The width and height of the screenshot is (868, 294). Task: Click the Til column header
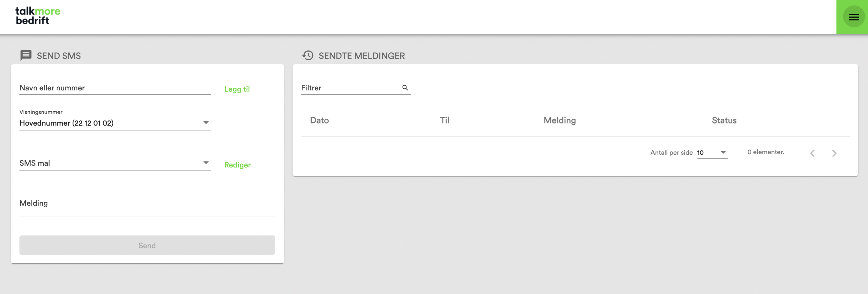tap(444, 120)
